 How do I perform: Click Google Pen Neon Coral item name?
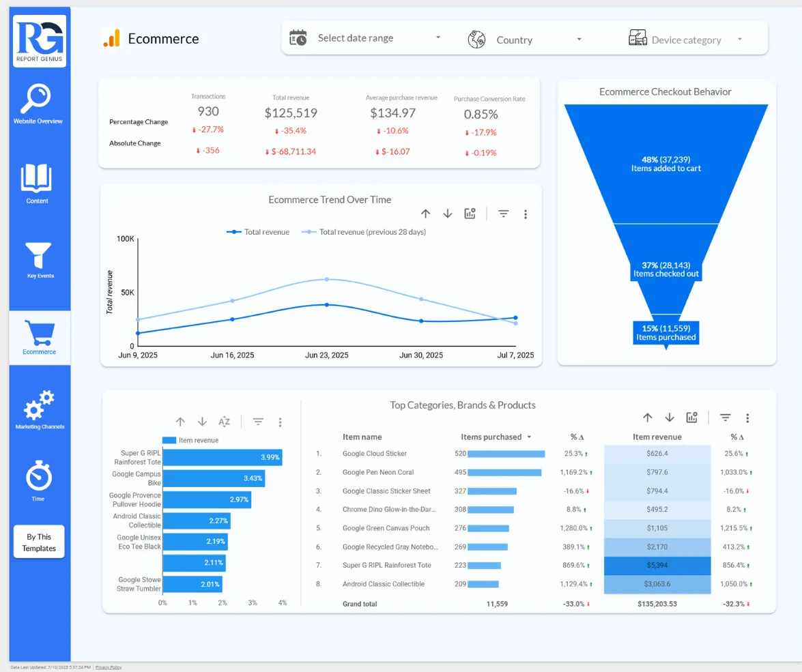378,472
